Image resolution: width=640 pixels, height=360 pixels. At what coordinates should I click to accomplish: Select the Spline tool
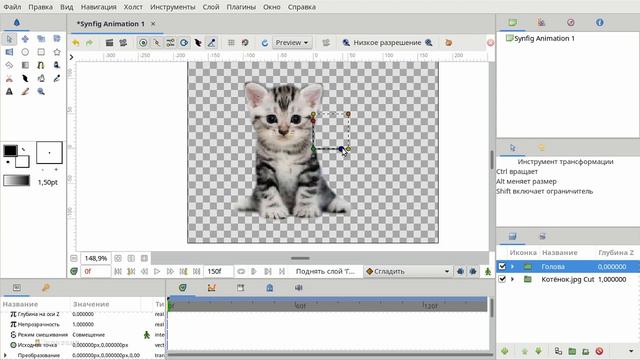(x=41, y=65)
